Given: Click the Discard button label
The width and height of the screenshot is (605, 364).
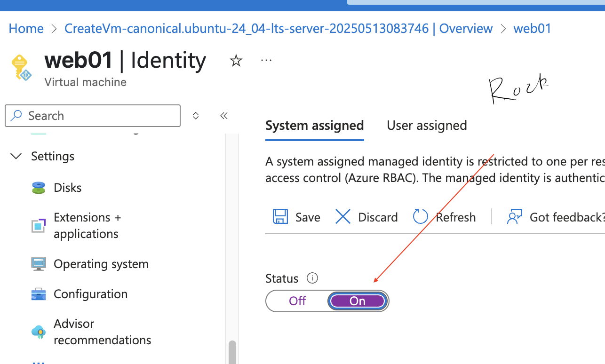Looking at the screenshot, I should [x=378, y=217].
